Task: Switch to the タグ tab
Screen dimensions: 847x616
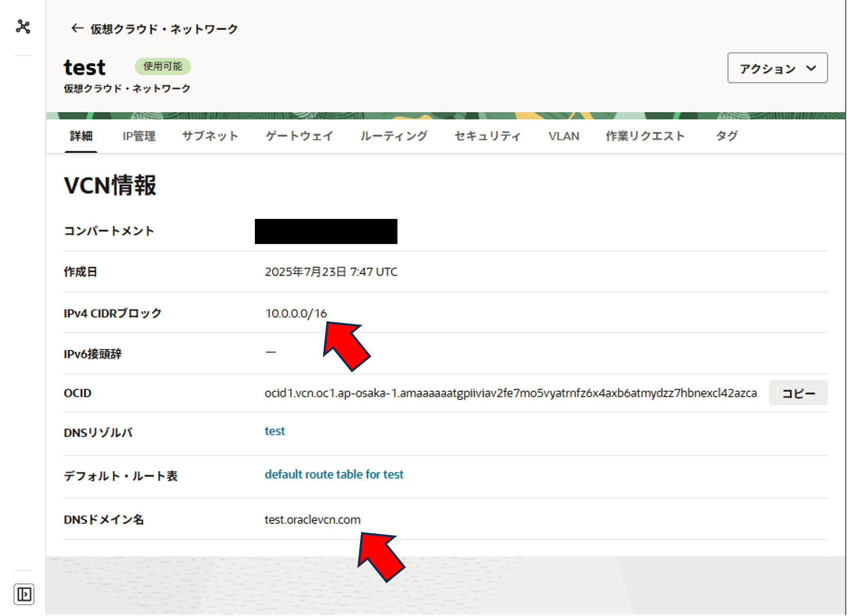Action: click(727, 136)
